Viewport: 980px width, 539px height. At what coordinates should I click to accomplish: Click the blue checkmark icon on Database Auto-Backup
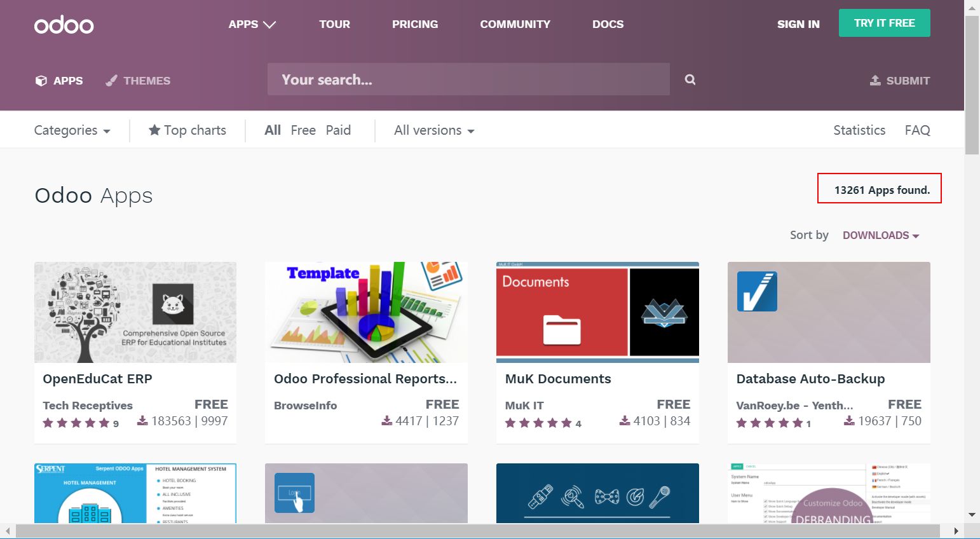757,291
